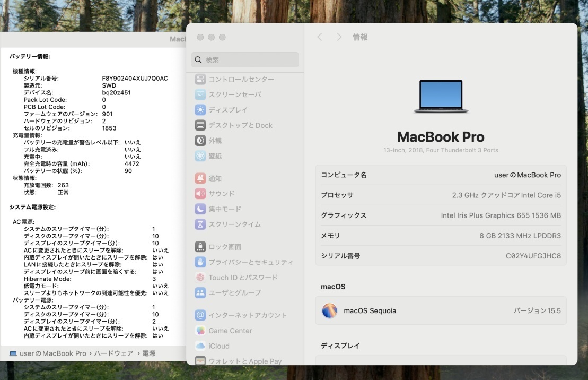This screenshot has height=380, width=588.
Task: Select Sound (サウンド) speaker icon
Action: (200, 194)
